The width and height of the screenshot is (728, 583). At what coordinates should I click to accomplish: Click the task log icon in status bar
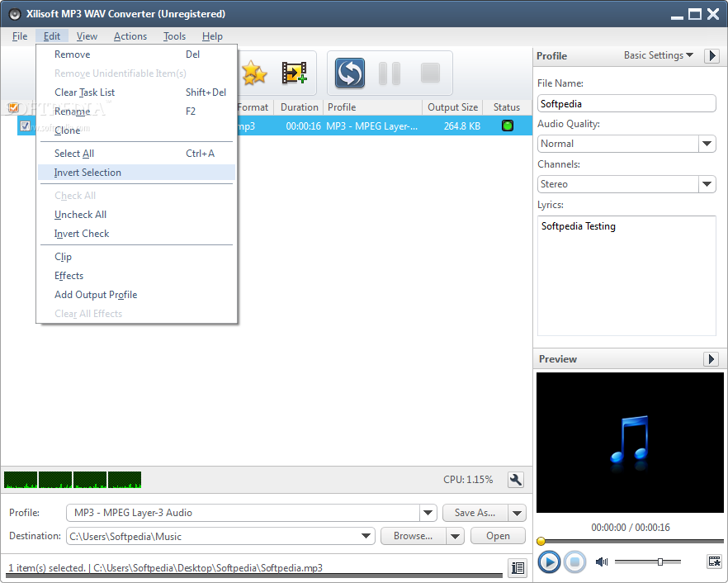click(x=518, y=567)
